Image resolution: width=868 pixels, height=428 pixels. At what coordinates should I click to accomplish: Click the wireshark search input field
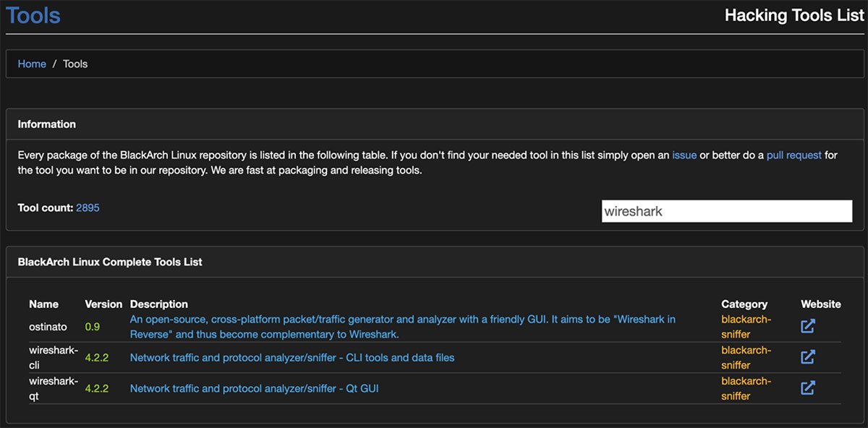726,210
